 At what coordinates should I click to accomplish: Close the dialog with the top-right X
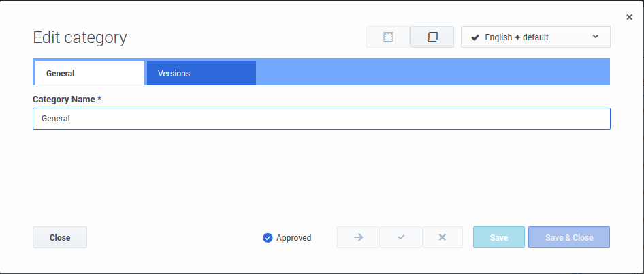(629, 17)
